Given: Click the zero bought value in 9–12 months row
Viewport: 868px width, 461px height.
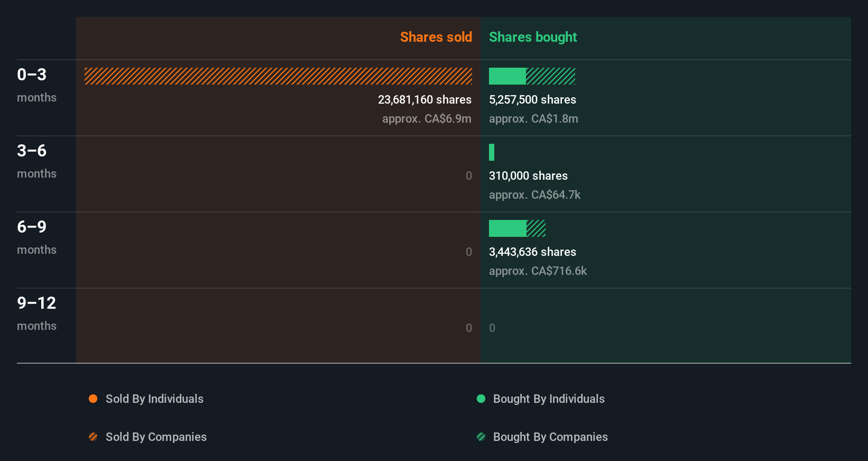Looking at the screenshot, I should 492,328.
